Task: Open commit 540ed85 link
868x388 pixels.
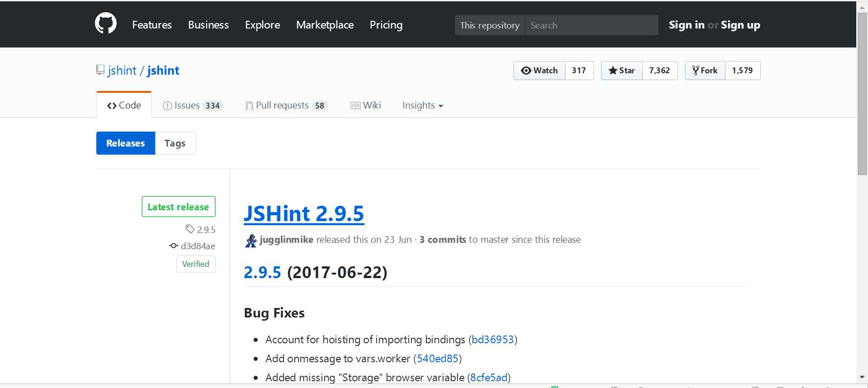Action: coord(438,359)
